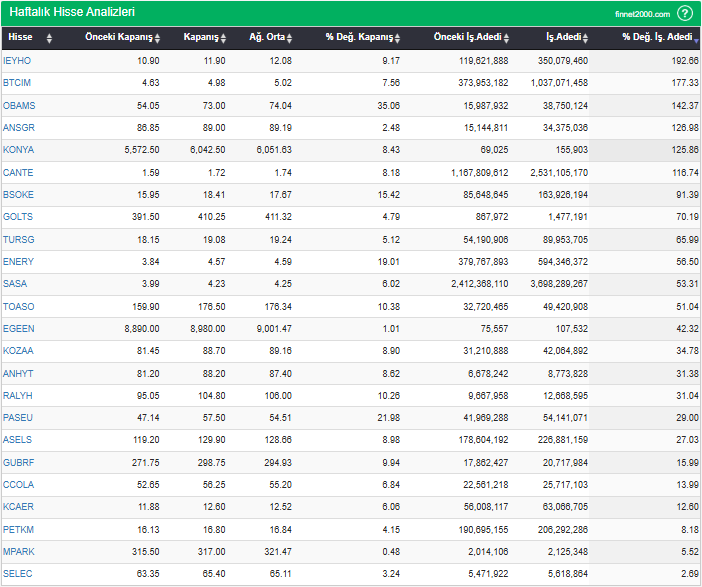Open SASA stock link
The width and height of the screenshot is (702, 587).
tap(15, 283)
